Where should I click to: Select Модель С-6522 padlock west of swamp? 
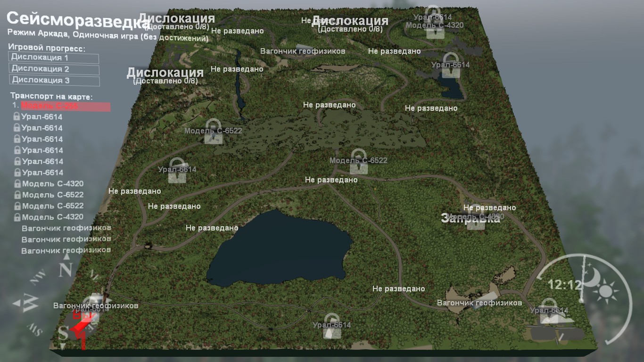coord(213,132)
